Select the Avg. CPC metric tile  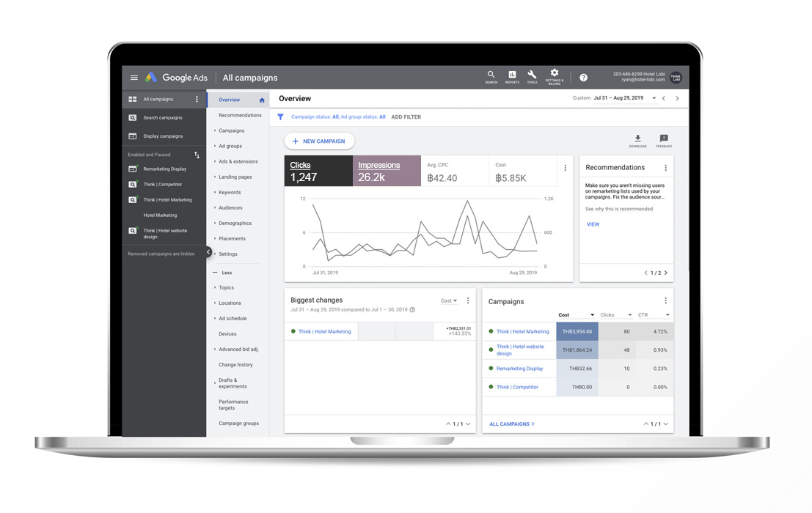(455, 171)
